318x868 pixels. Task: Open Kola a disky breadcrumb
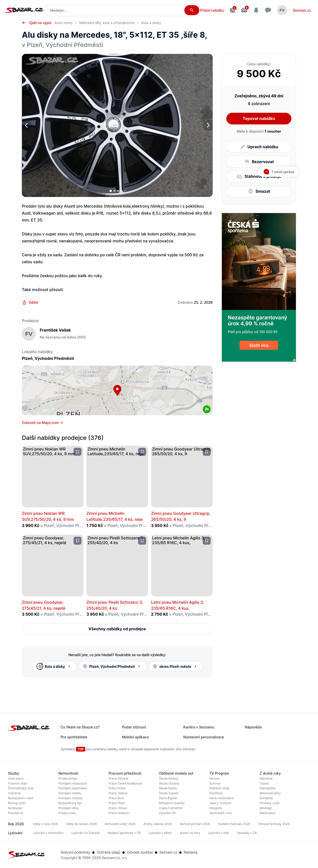pos(151,23)
